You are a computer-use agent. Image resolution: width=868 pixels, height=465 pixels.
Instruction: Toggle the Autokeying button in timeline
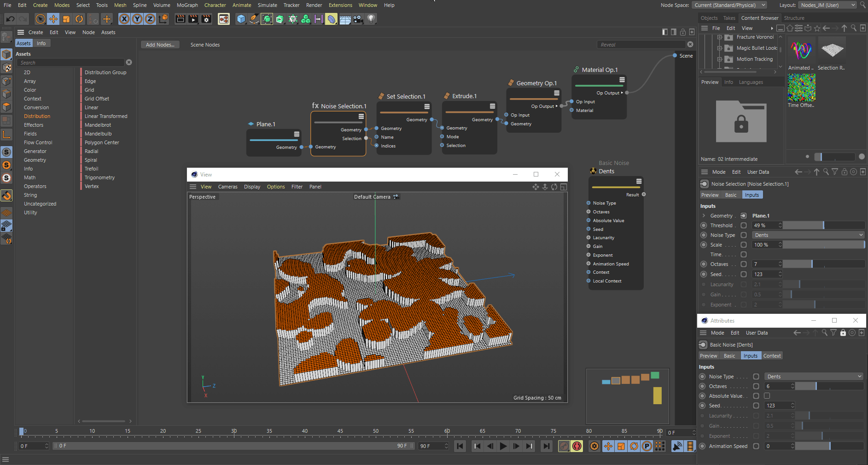pos(577,446)
